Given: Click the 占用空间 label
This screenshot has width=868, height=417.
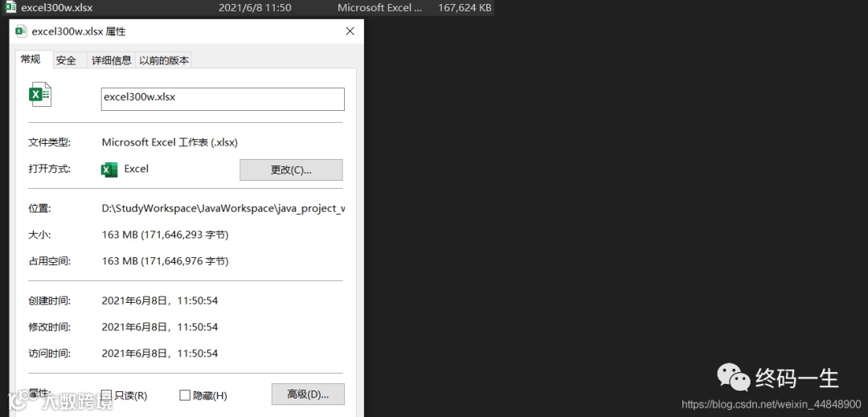Looking at the screenshot, I should click(x=50, y=260).
